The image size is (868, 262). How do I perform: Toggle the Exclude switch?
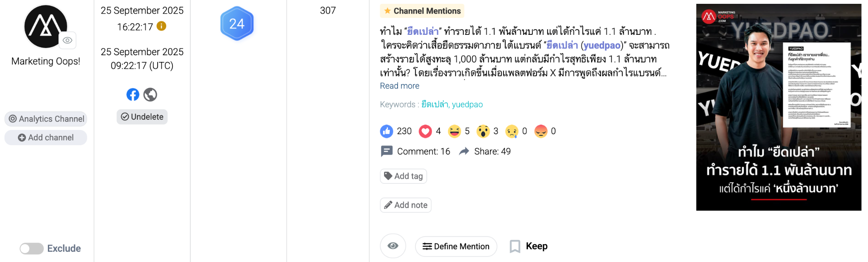tap(32, 248)
